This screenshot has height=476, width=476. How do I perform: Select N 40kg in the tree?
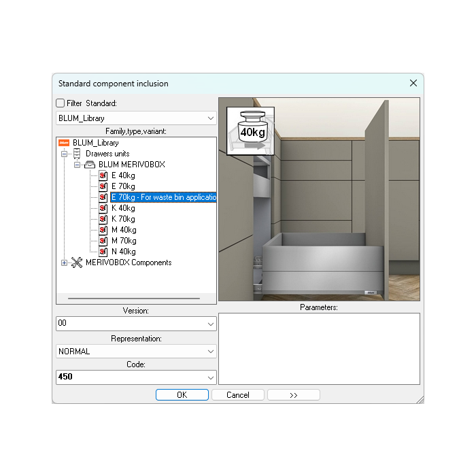(x=124, y=252)
